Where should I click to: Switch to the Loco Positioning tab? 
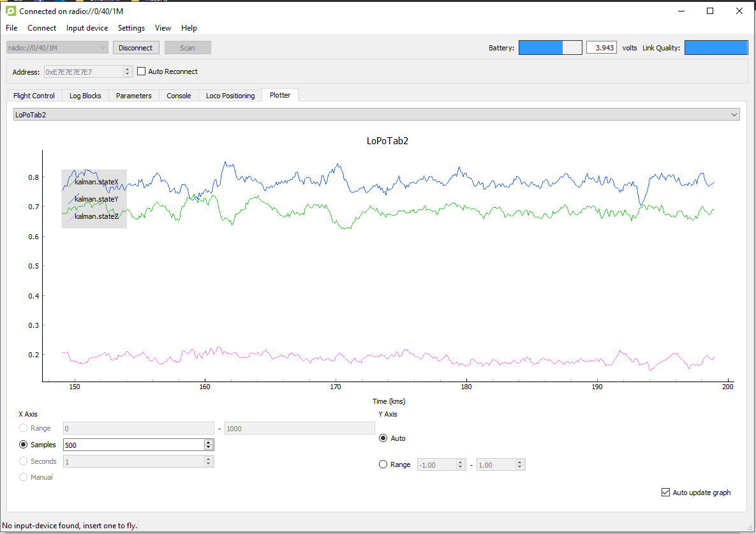tap(230, 96)
